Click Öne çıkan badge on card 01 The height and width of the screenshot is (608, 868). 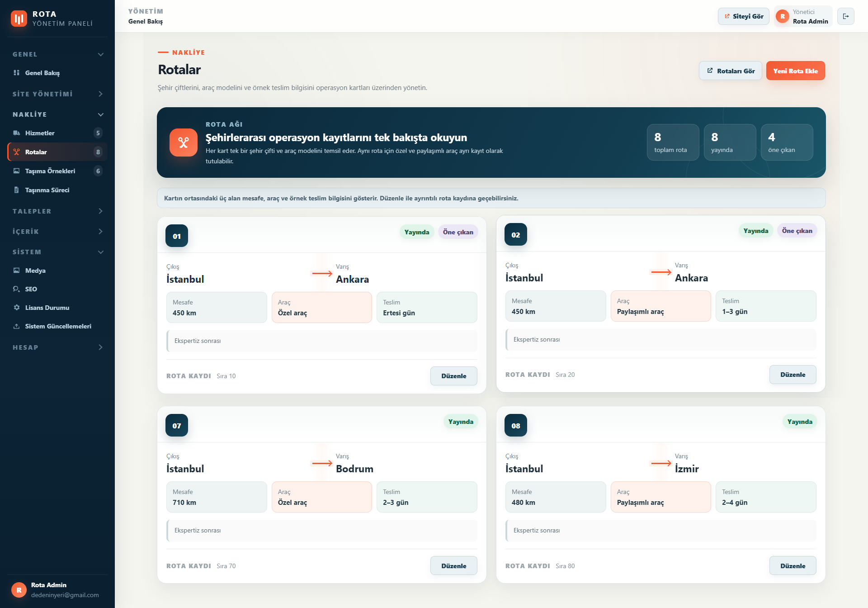pyautogui.click(x=458, y=232)
